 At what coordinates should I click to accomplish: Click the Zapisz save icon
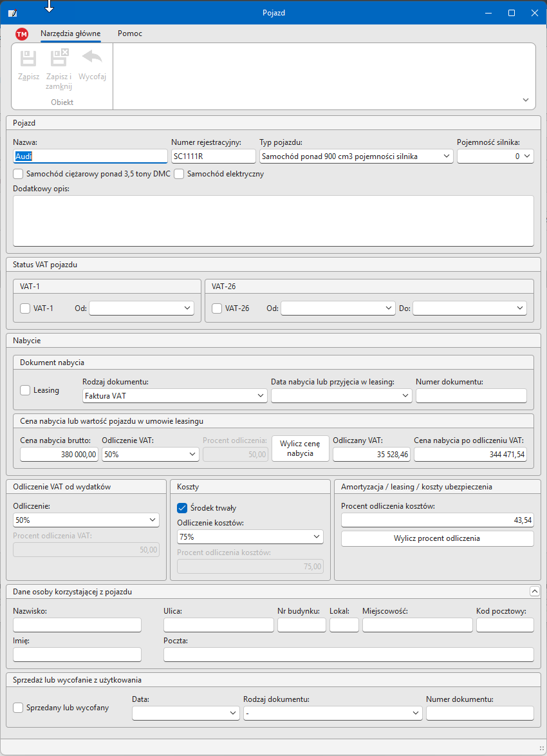(28, 59)
